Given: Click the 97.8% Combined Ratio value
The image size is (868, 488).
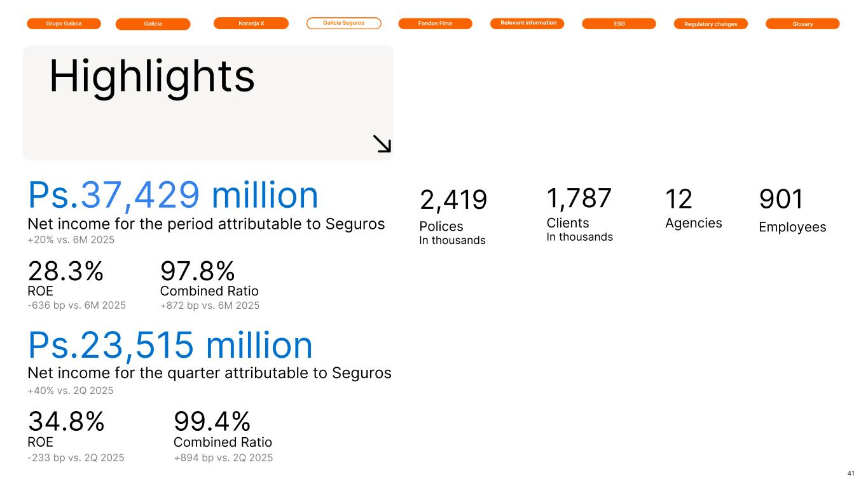Looking at the screenshot, I should [x=198, y=272].
